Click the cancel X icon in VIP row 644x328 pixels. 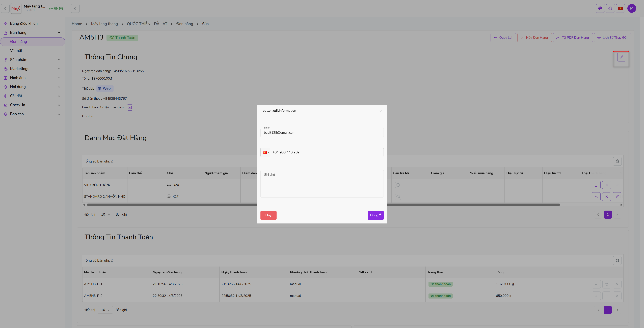(606, 185)
